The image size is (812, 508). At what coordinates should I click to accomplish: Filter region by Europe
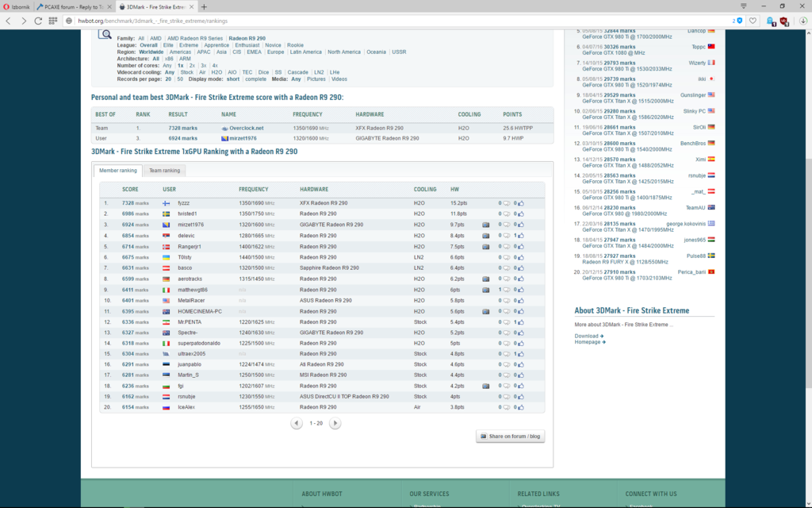point(275,52)
